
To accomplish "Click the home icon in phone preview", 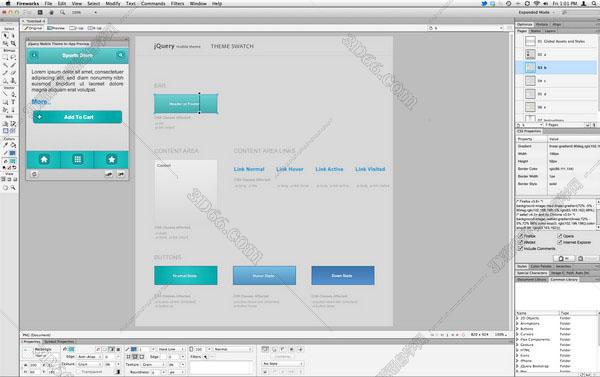I will tap(44, 159).
